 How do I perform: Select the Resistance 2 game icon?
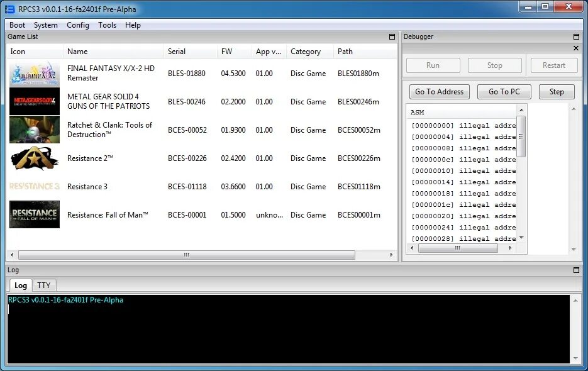pos(35,158)
